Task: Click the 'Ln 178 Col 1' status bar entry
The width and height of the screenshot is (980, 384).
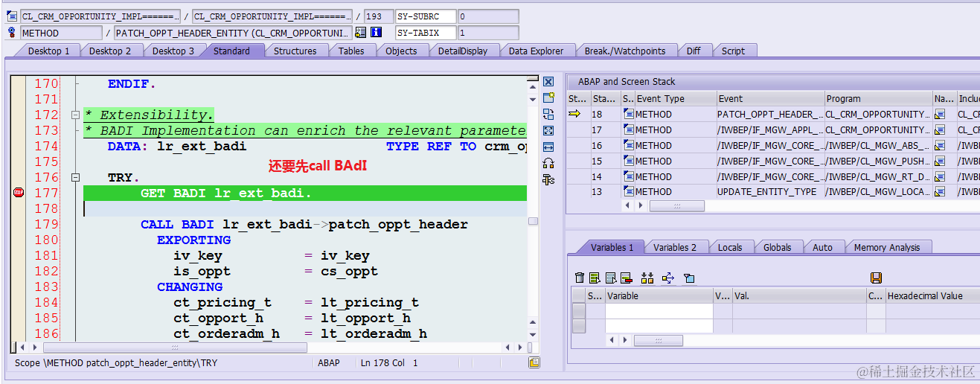Action: [x=389, y=363]
